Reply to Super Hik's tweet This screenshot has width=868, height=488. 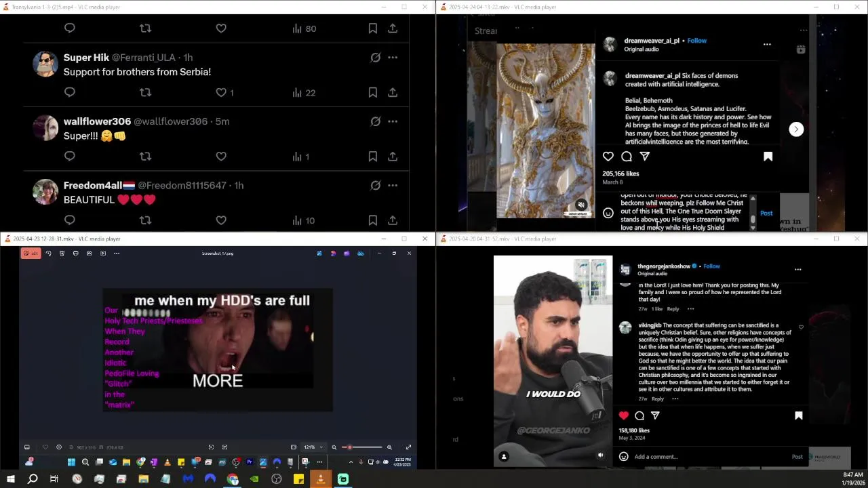click(x=69, y=92)
